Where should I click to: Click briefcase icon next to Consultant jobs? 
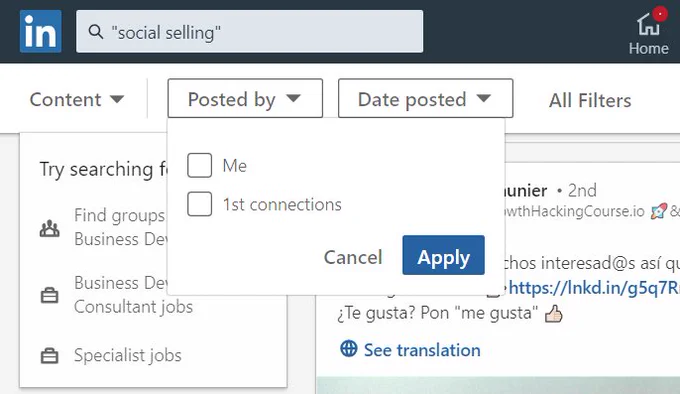pos(49,295)
